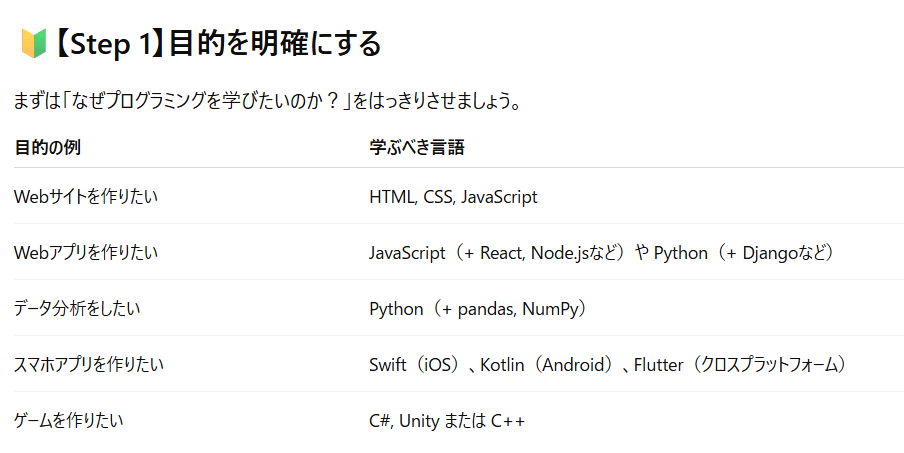Viewport: 904px width, 453px height.
Task: Click the word Python（+ Djangoなど）
Action: tap(744, 252)
